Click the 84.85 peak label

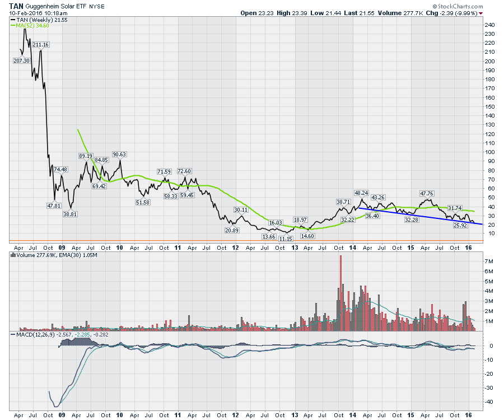click(101, 160)
